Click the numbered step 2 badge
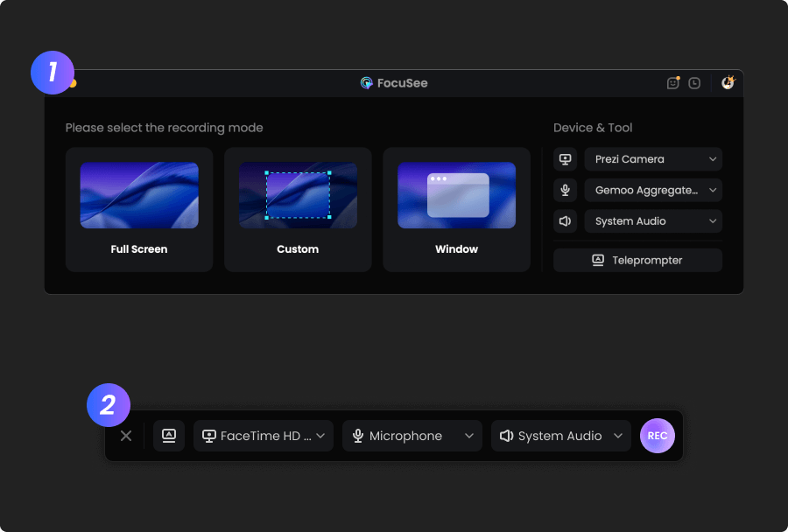This screenshot has height=532, width=788. (109, 405)
